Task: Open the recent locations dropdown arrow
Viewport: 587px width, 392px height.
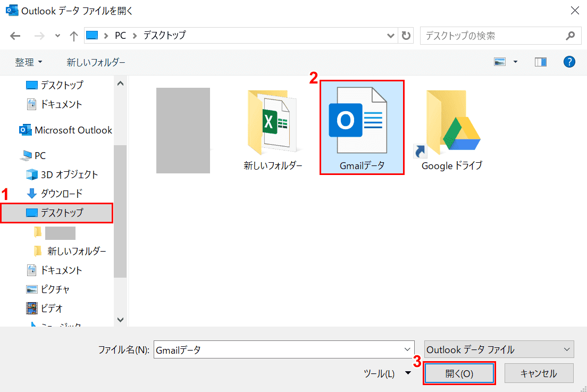Action: (x=57, y=36)
